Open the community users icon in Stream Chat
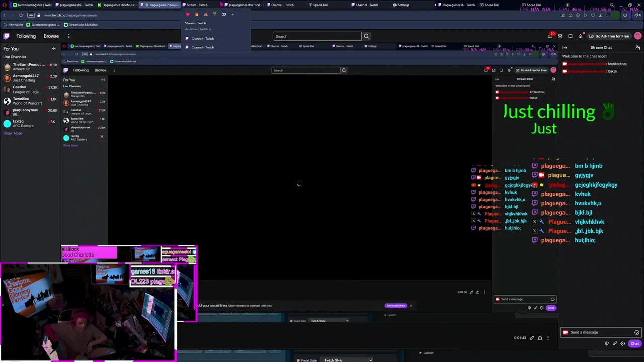This screenshot has height=362, width=644. coord(638,48)
